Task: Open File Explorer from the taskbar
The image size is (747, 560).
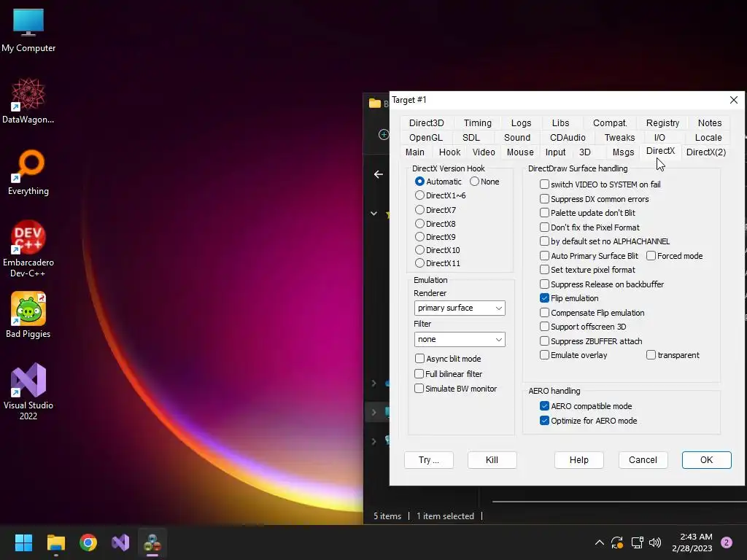Action: coord(55,542)
